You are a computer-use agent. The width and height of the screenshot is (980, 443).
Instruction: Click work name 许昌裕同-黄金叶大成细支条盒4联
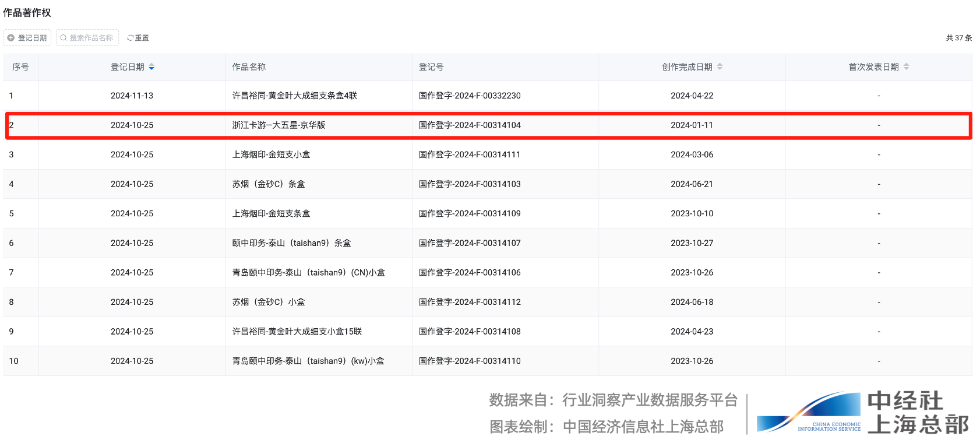pos(294,96)
